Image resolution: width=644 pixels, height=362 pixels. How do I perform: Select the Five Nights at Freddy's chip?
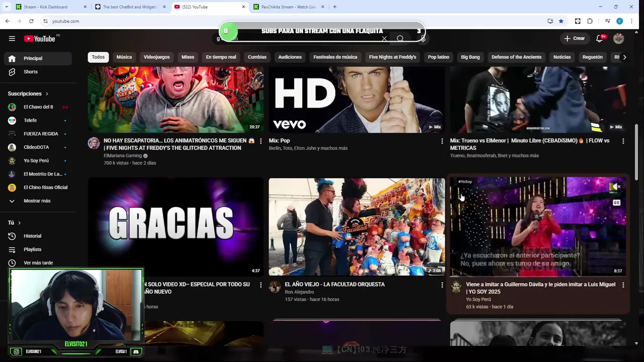click(392, 57)
